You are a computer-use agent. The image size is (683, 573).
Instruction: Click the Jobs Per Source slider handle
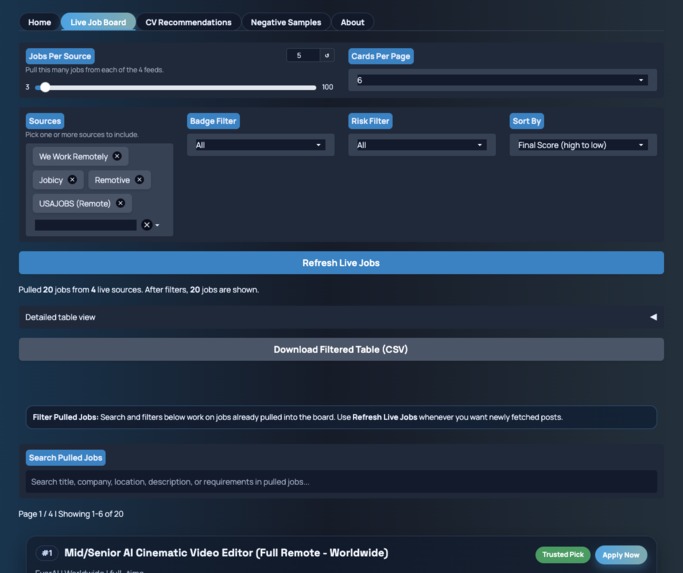(45, 87)
